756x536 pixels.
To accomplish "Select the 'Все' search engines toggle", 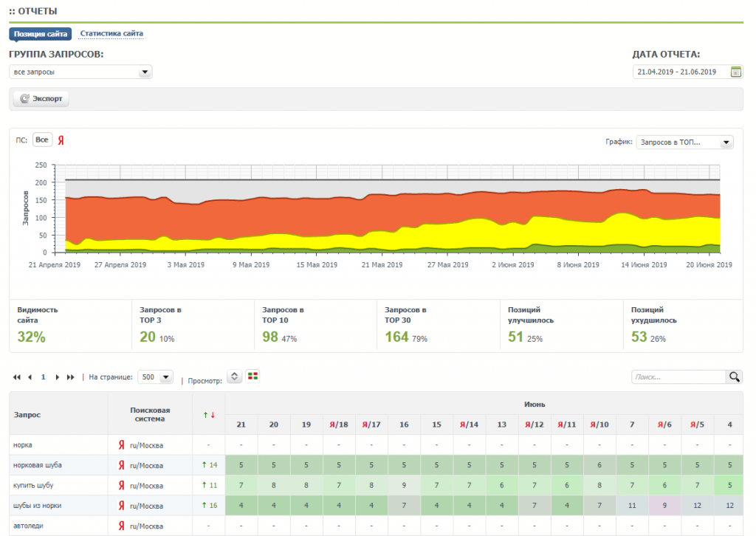I will pos(42,140).
